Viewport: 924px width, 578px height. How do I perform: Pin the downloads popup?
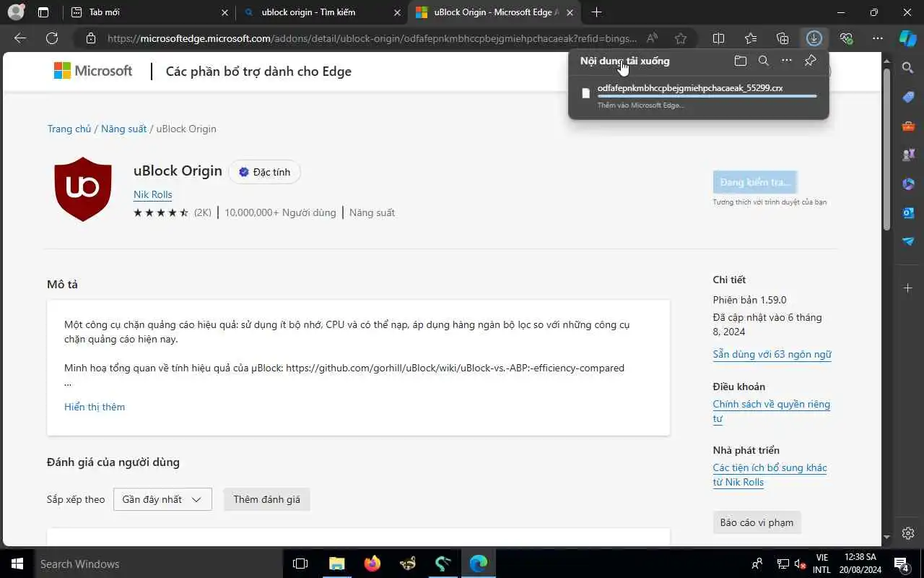coord(810,61)
